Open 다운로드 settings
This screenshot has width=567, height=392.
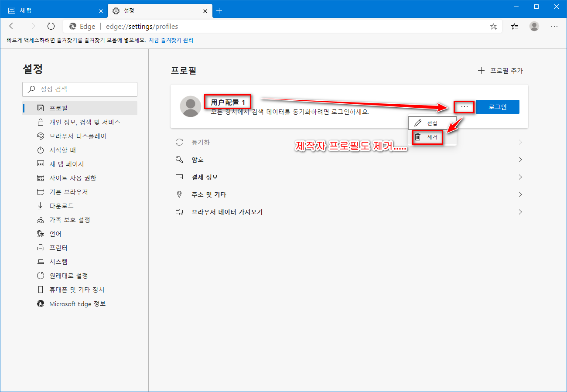coord(80,206)
